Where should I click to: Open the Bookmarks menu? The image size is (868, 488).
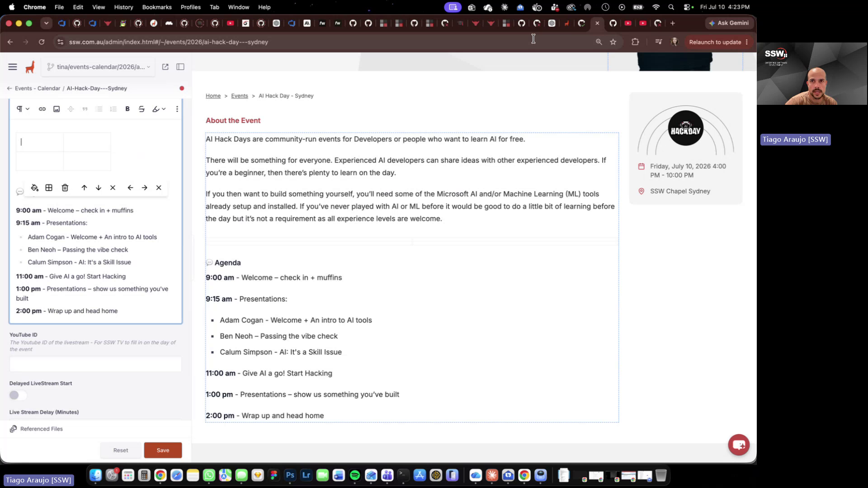point(157,7)
